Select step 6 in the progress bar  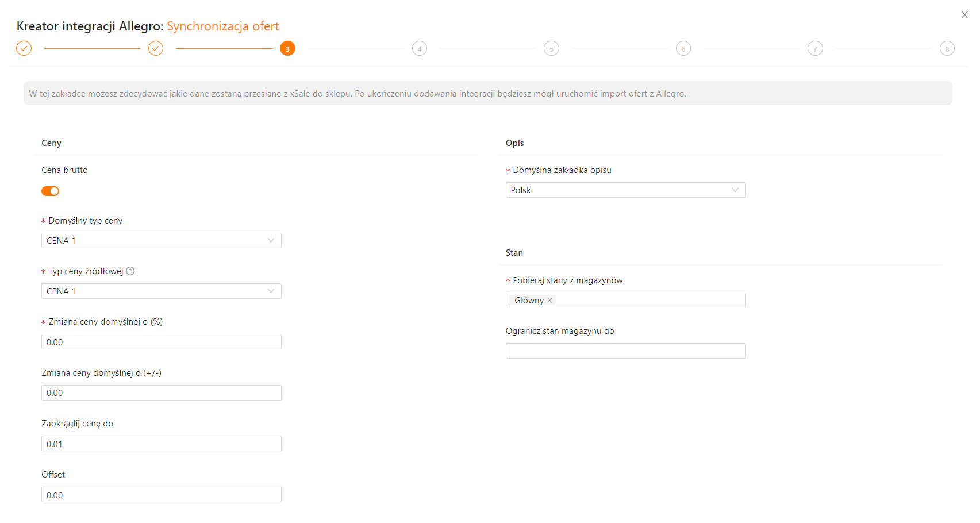(683, 49)
